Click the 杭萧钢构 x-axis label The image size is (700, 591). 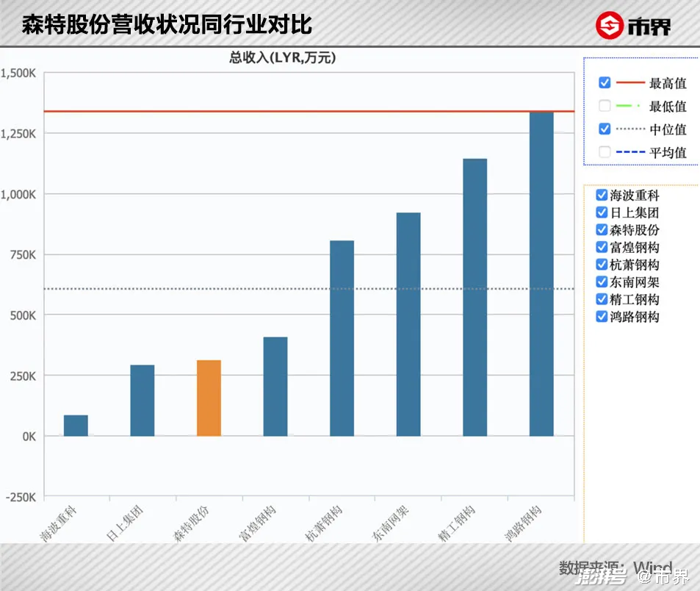[x=325, y=523]
